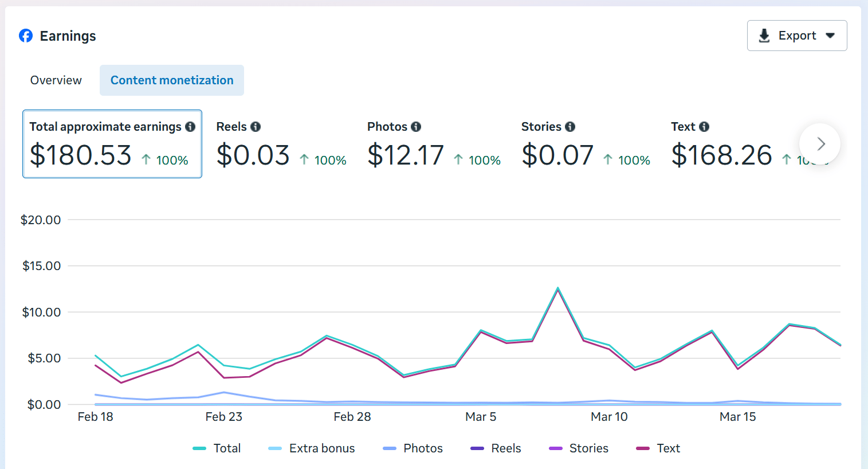Viewport: 868px width, 469px height.
Task: Click the Text info icon
Action: pos(704,127)
